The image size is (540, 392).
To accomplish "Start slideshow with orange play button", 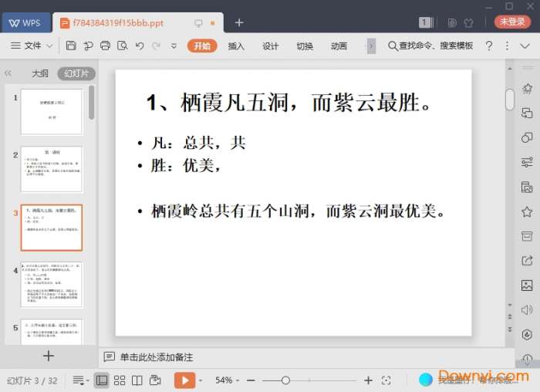I will [x=184, y=380].
